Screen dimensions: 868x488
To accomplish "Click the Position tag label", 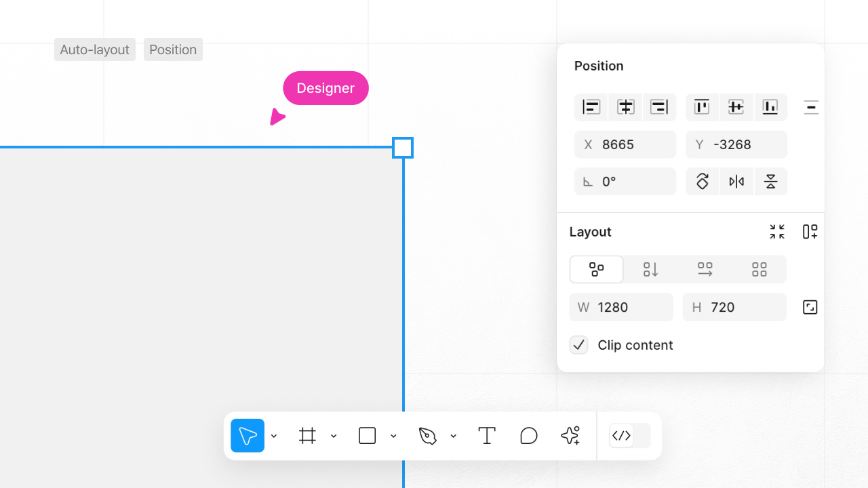I will [173, 49].
